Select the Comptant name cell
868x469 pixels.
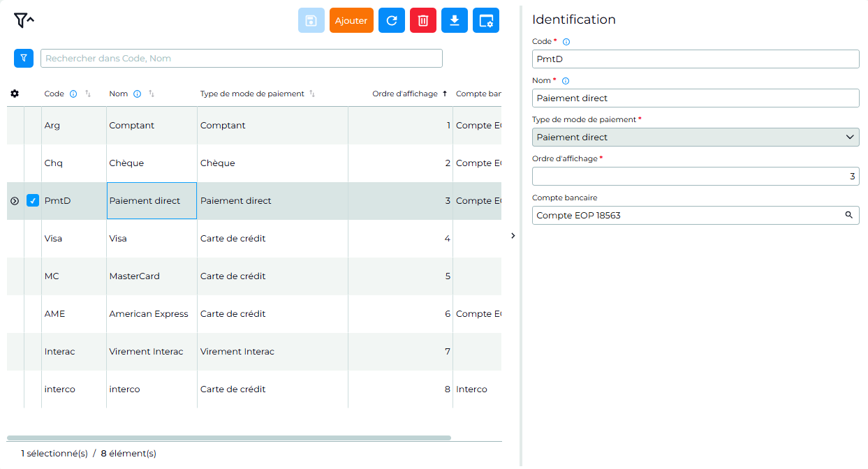pyautogui.click(x=152, y=126)
